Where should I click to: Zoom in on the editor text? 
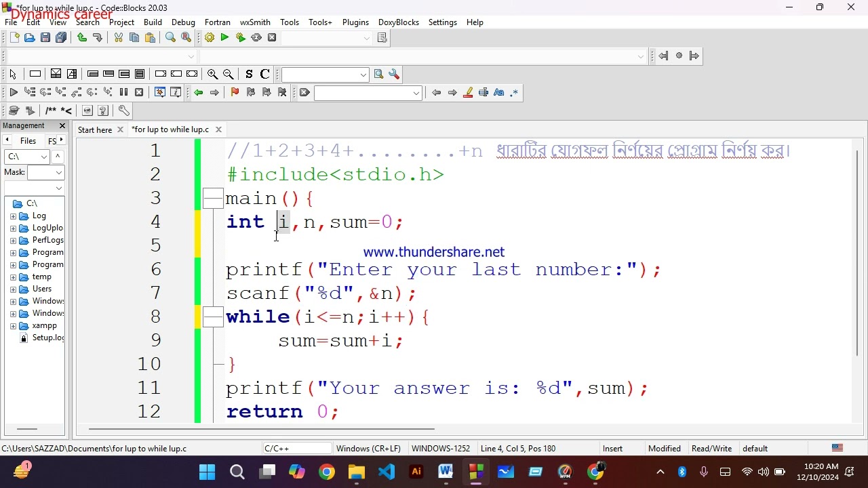click(212, 75)
